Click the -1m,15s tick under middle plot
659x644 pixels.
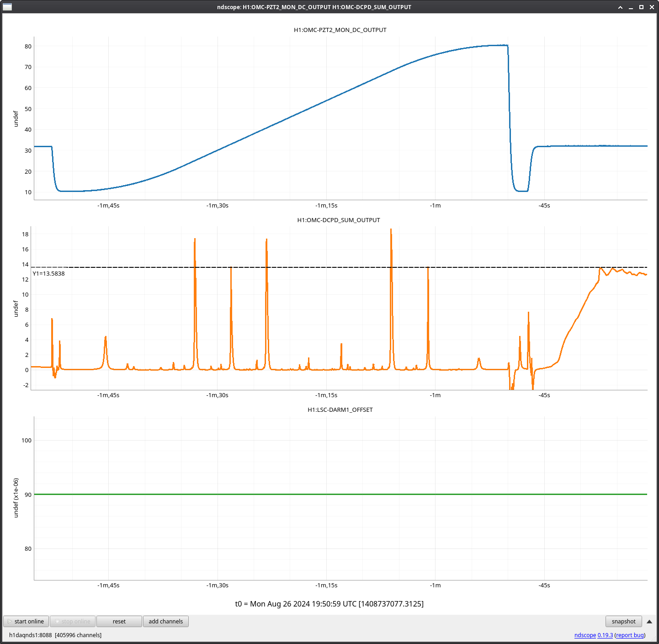click(326, 395)
